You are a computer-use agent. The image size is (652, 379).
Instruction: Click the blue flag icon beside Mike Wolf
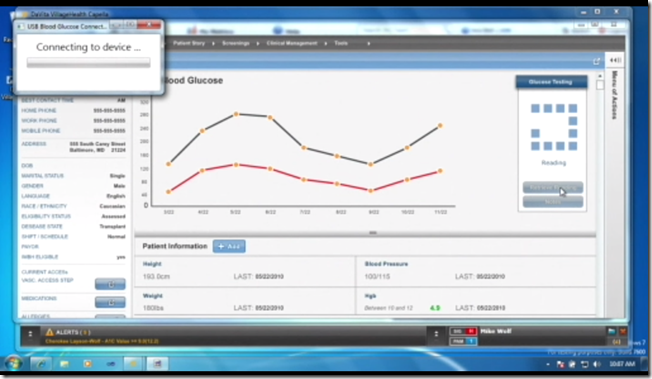tap(612, 331)
